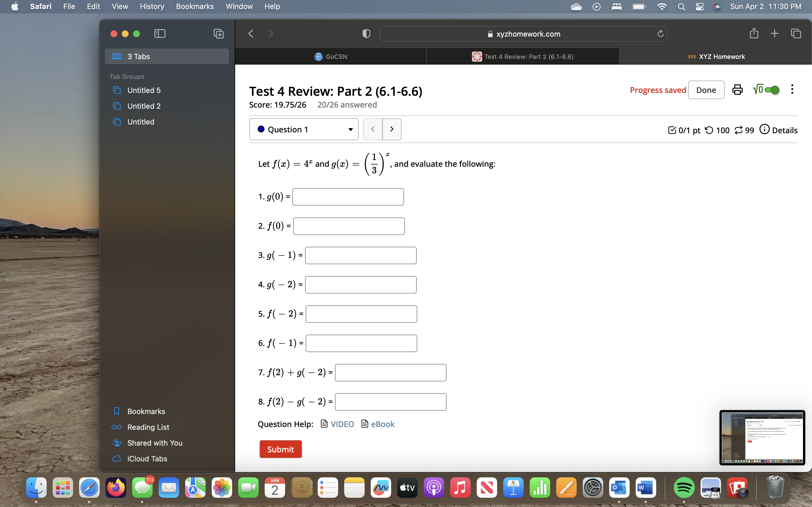This screenshot has width=812, height=507.
Task: Reload the xyzhomework.com page
Action: (660, 34)
